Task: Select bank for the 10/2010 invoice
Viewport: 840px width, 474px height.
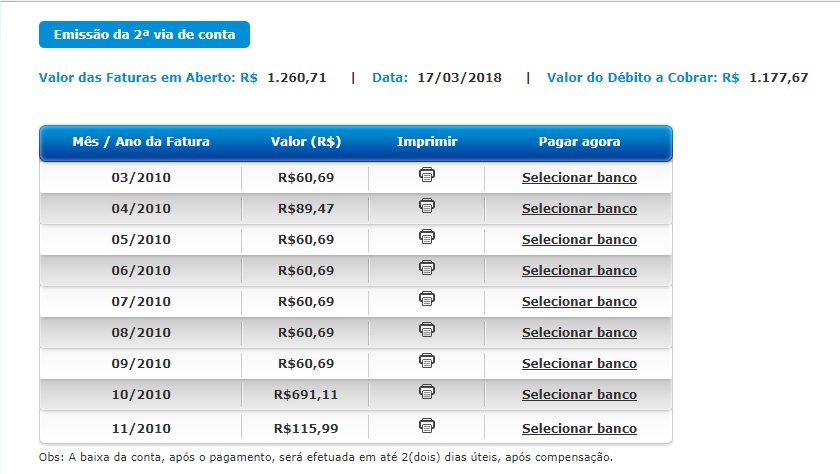Action: tap(579, 395)
